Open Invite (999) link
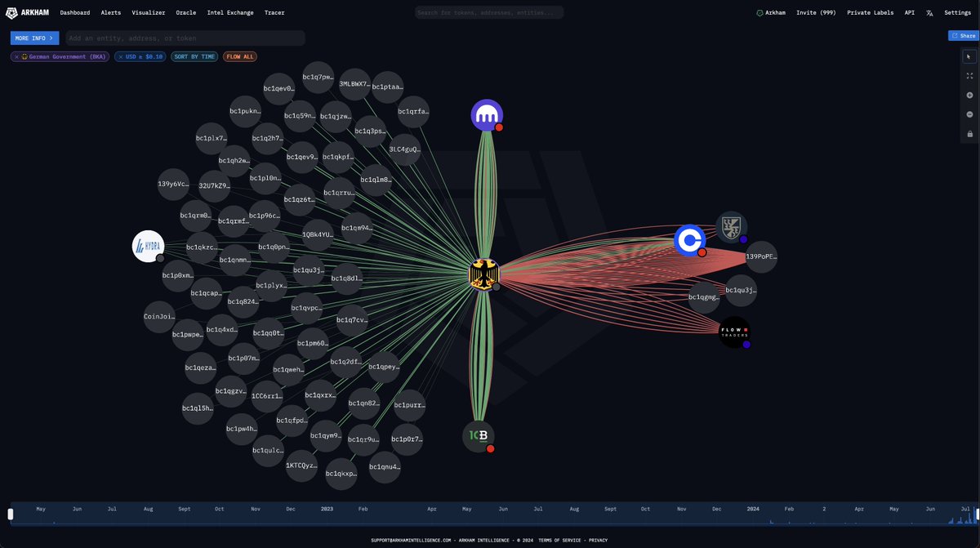Viewport: 980px width, 548px height. coord(816,13)
